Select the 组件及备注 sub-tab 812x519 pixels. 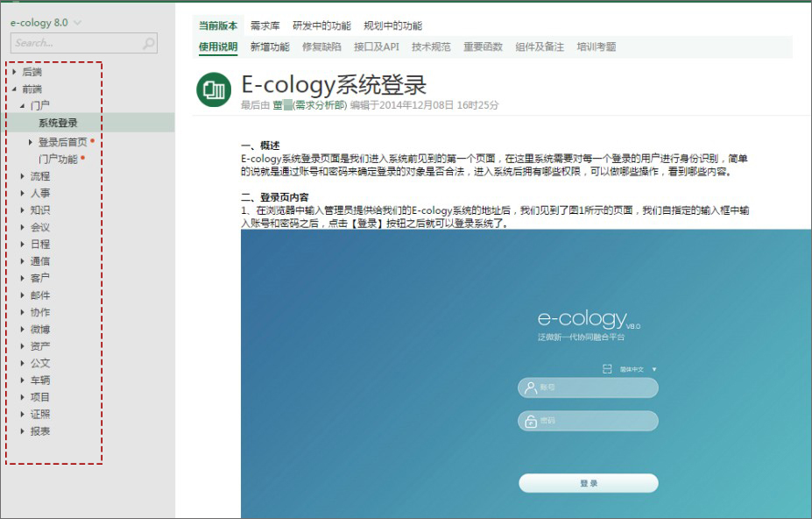coord(540,46)
